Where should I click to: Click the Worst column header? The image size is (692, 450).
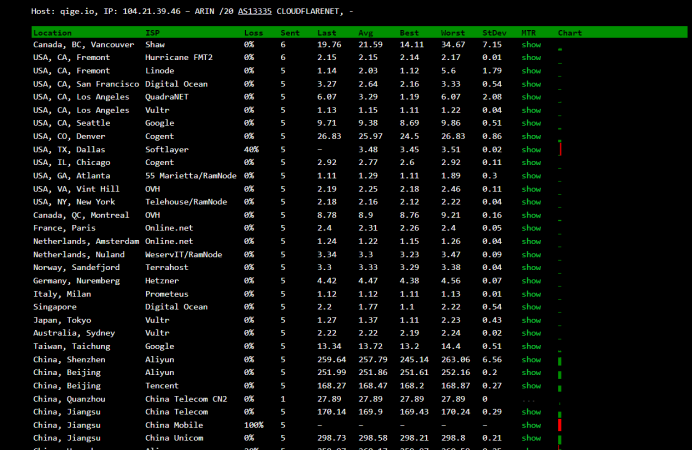453,33
